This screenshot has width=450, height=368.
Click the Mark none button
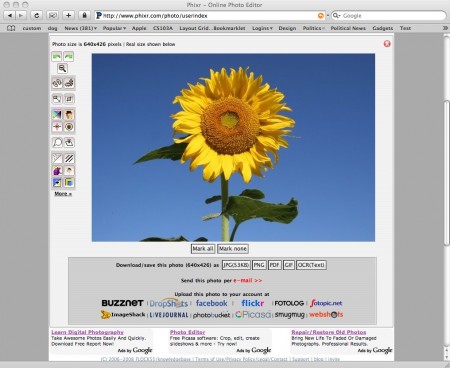click(x=233, y=249)
